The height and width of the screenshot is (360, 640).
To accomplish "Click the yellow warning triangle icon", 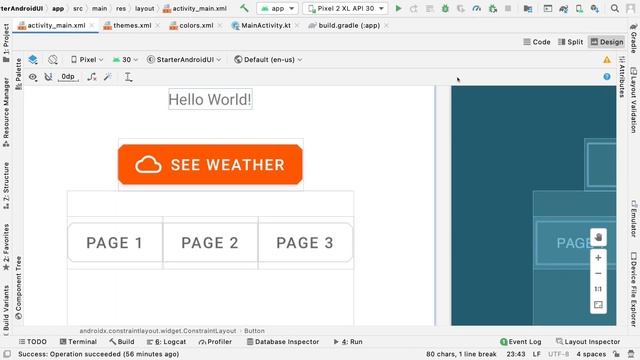I will (x=607, y=60).
